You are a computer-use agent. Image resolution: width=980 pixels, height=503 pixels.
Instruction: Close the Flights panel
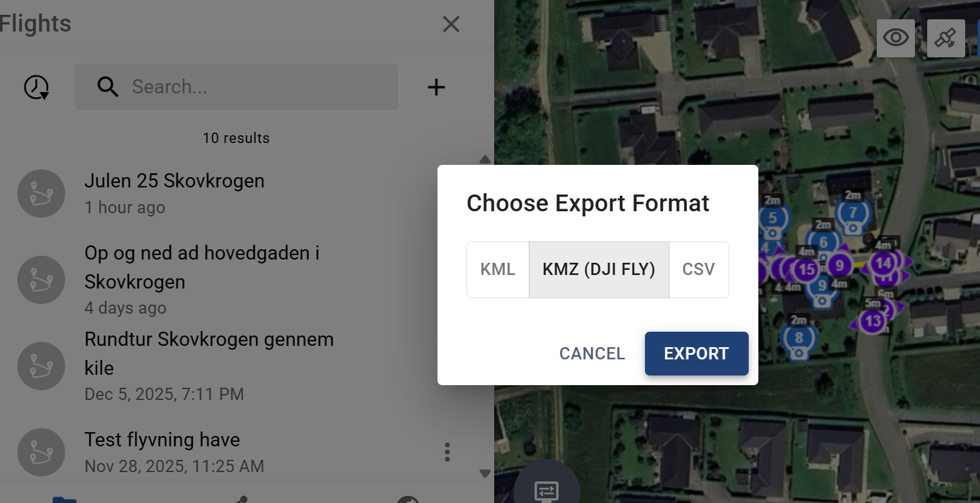pos(451,24)
